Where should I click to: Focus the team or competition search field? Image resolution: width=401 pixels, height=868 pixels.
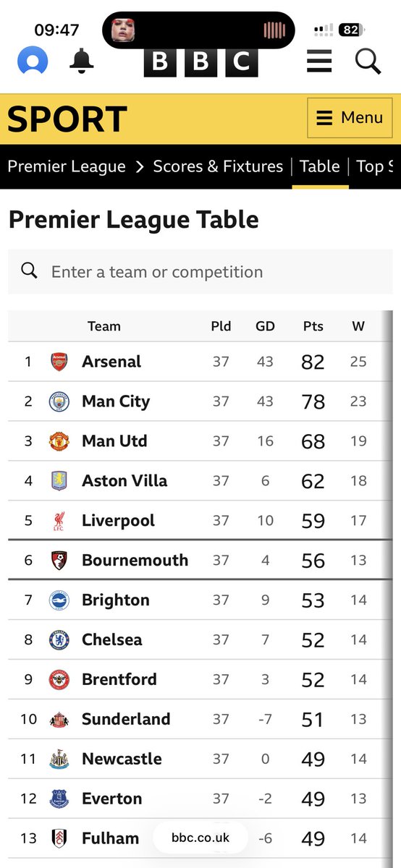coord(200,272)
